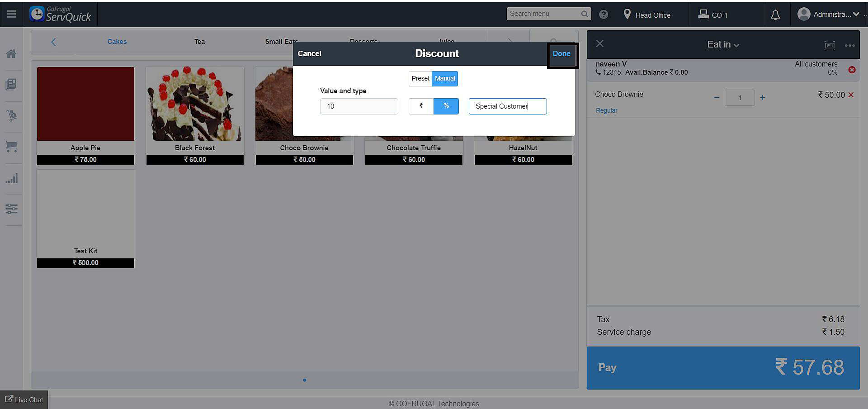Image resolution: width=868 pixels, height=409 pixels.
Task: Remove customer naveen V with red icon
Action: click(x=852, y=70)
